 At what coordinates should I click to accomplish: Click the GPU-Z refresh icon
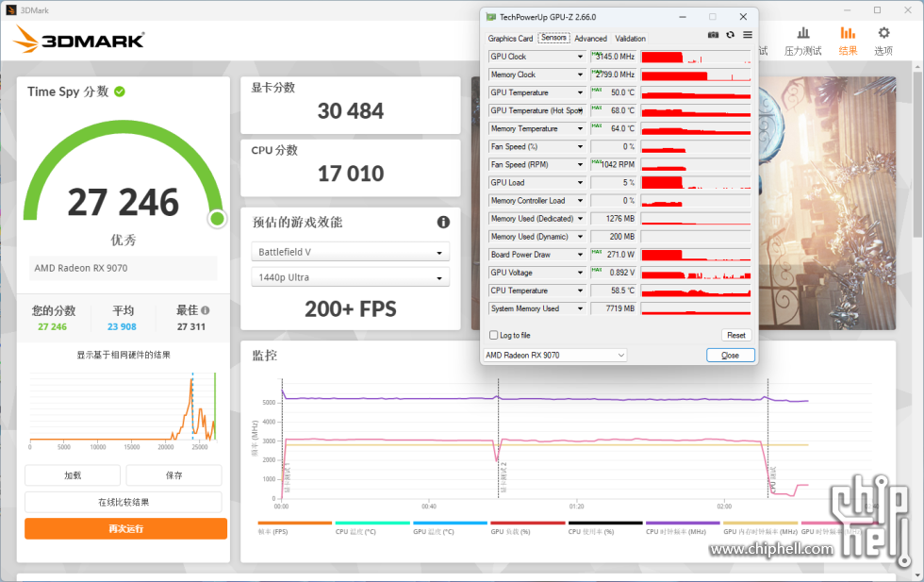(x=730, y=35)
